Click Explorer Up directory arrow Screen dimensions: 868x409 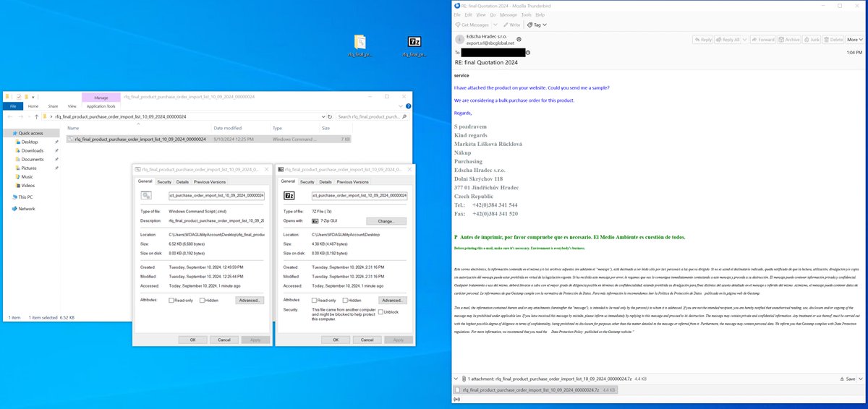tap(36, 116)
